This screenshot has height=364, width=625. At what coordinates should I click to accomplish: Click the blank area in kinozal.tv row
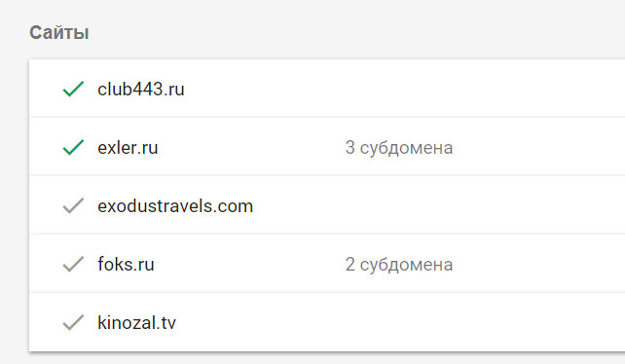[x=400, y=322]
